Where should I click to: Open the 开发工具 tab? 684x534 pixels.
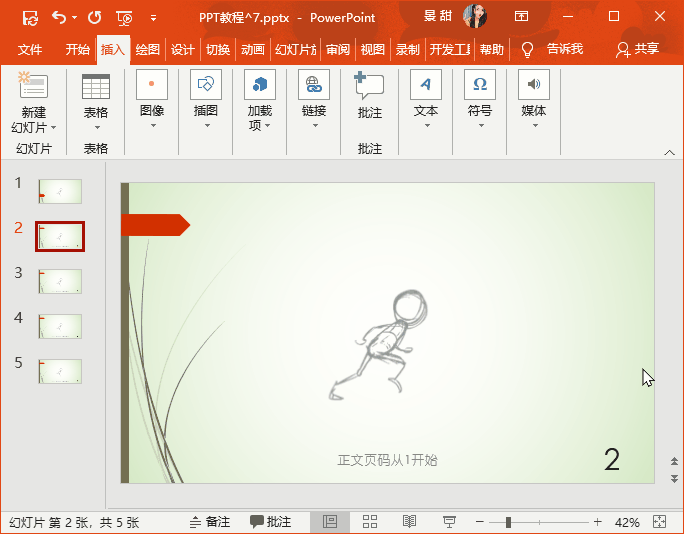(450, 50)
